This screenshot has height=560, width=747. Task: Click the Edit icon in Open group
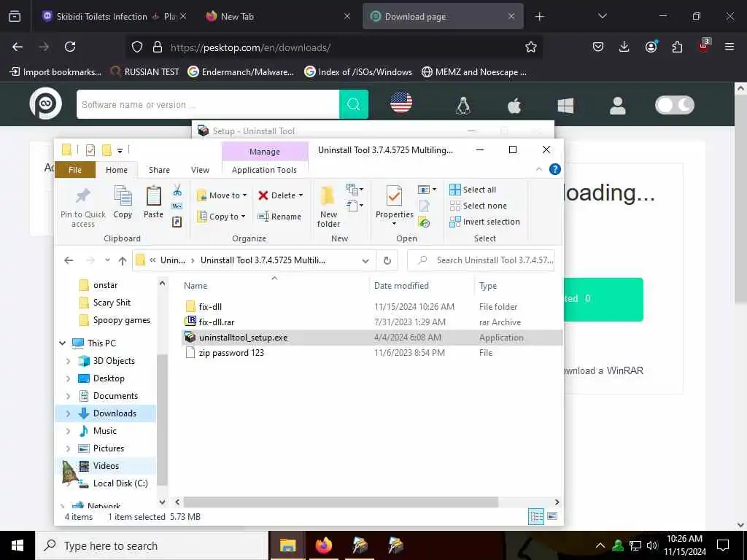click(424, 206)
